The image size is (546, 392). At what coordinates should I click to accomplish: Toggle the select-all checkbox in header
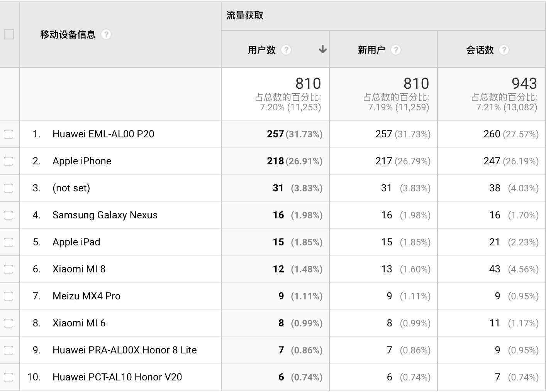coord(9,34)
